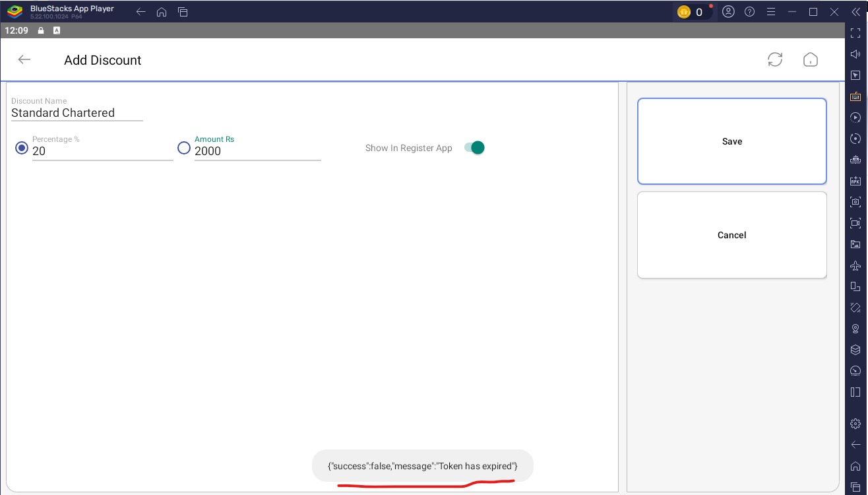Take a screenshot with sidebar camera icon
The image size is (868, 495).
pos(855,202)
